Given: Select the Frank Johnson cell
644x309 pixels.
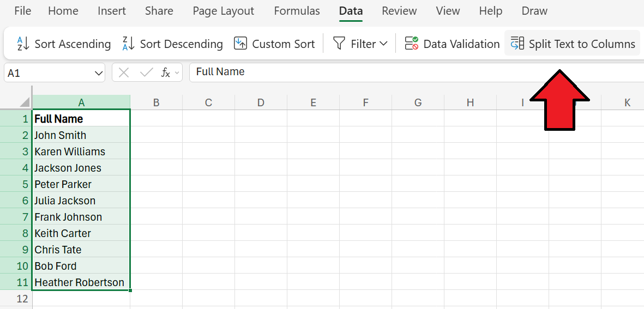Looking at the screenshot, I should tap(81, 217).
